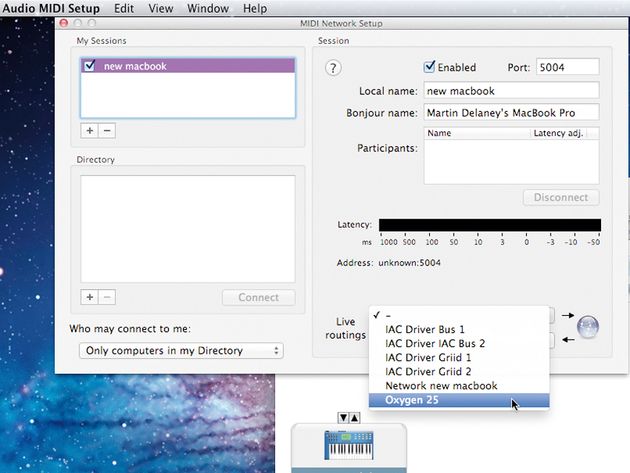Click the Name column header in Participants
Viewport: 630px width, 473px height.
[477, 133]
